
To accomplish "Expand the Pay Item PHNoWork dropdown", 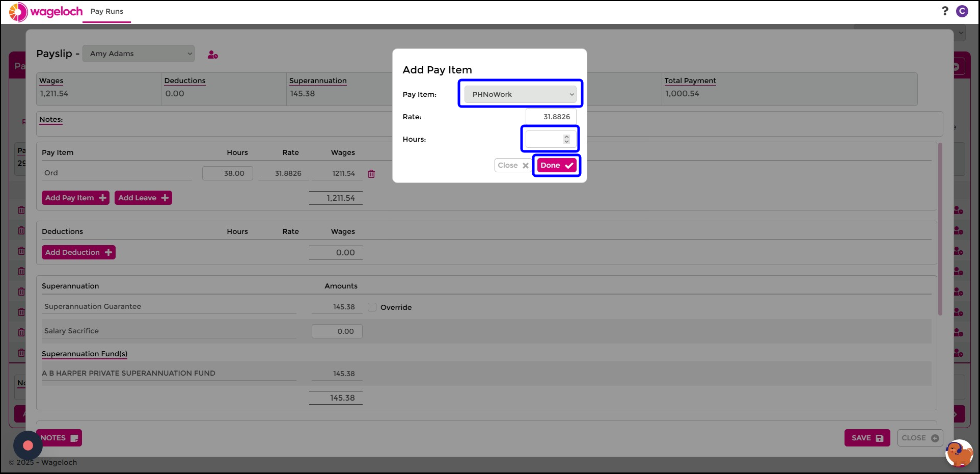I will coord(520,94).
